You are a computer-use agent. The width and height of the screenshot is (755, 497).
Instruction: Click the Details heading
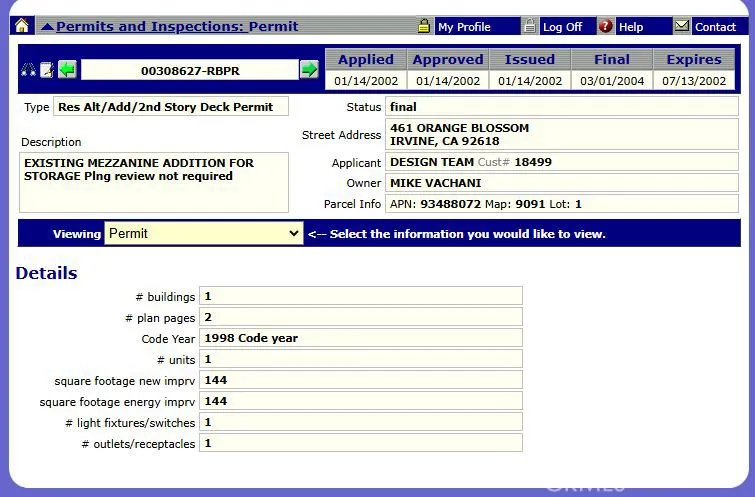[46, 273]
